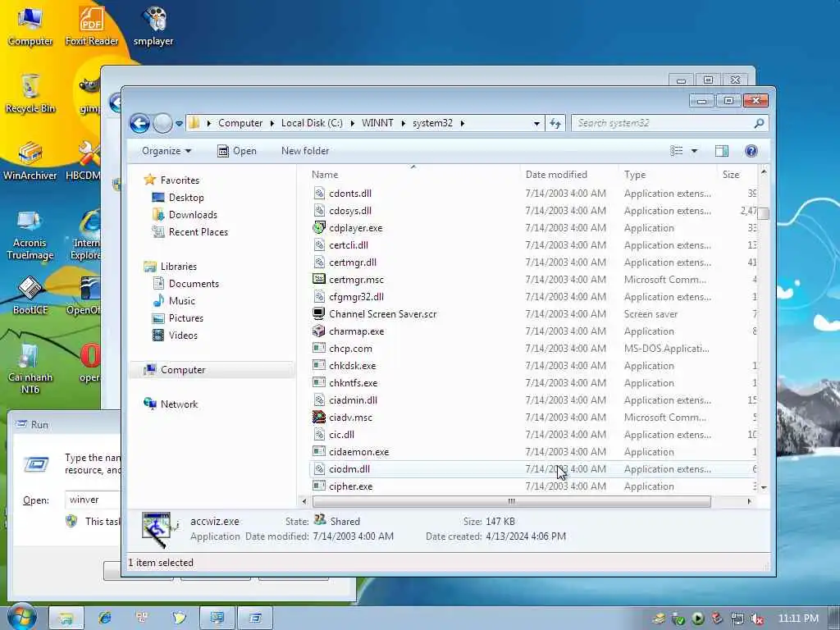The height and width of the screenshot is (630, 840).
Task: Select Favorites in navigation pane
Action: tap(172, 180)
